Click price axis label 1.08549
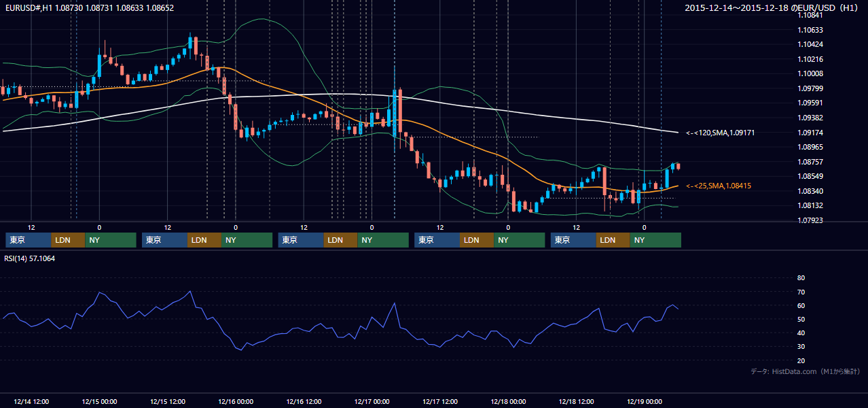 tap(810, 176)
